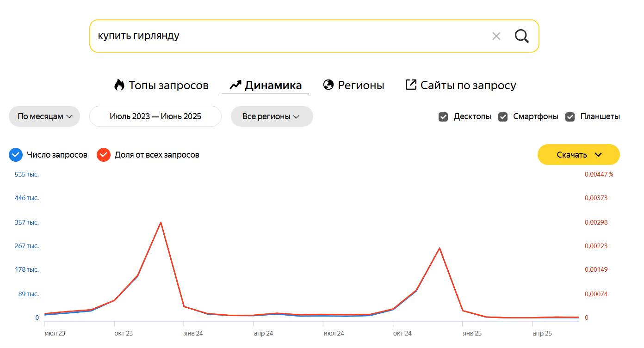Expand the Все регионы dropdown
The height and width of the screenshot is (348, 644).
(272, 116)
